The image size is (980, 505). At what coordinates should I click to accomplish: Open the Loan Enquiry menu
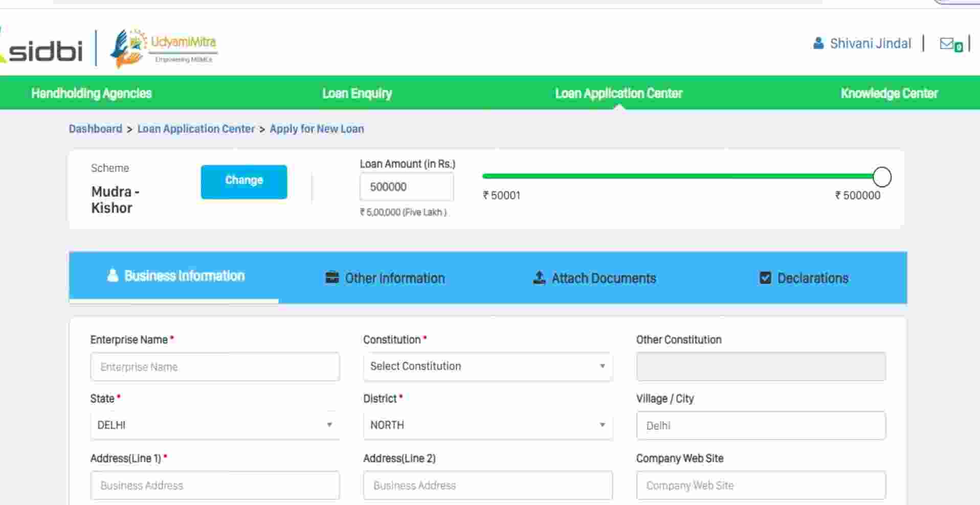tap(357, 93)
